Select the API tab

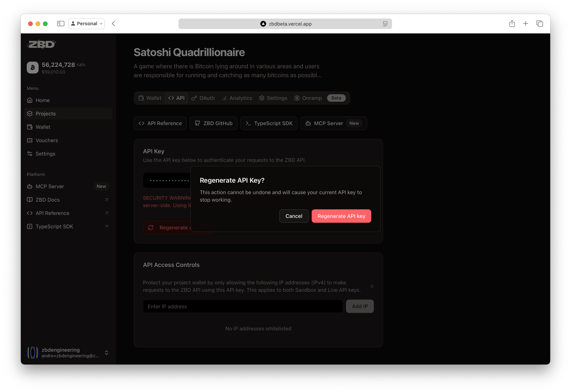[176, 98]
